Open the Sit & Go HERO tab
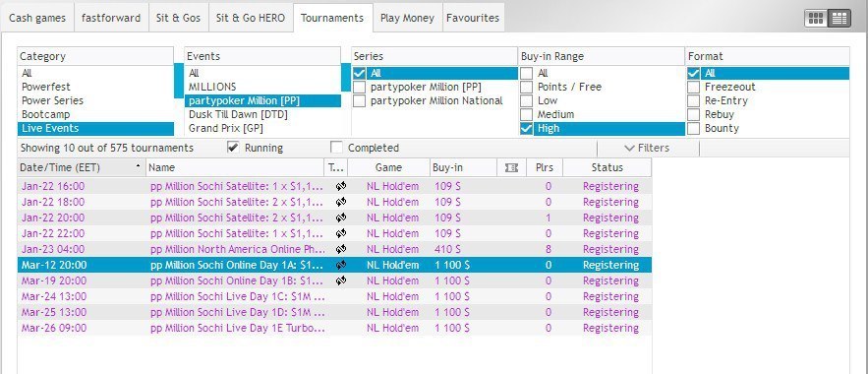This screenshot has height=374, width=868. pyautogui.click(x=251, y=18)
